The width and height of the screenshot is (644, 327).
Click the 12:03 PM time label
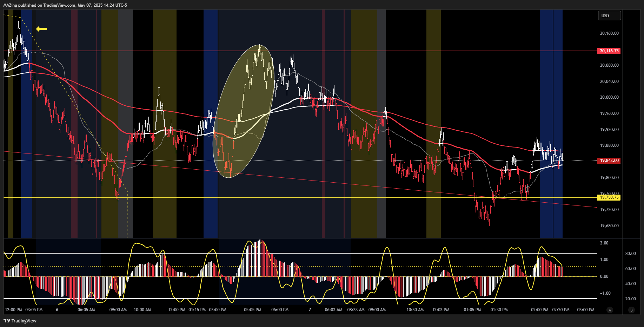(x=441, y=310)
